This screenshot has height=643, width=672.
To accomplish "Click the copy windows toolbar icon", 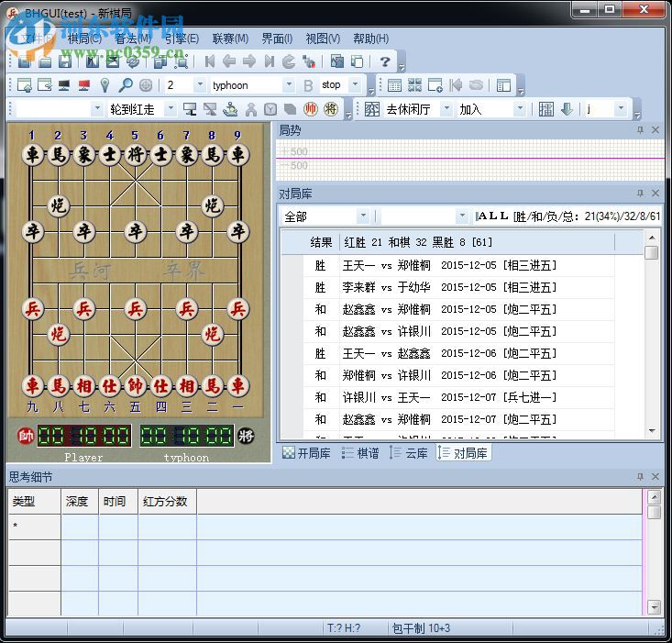I will [x=357, y=61].
